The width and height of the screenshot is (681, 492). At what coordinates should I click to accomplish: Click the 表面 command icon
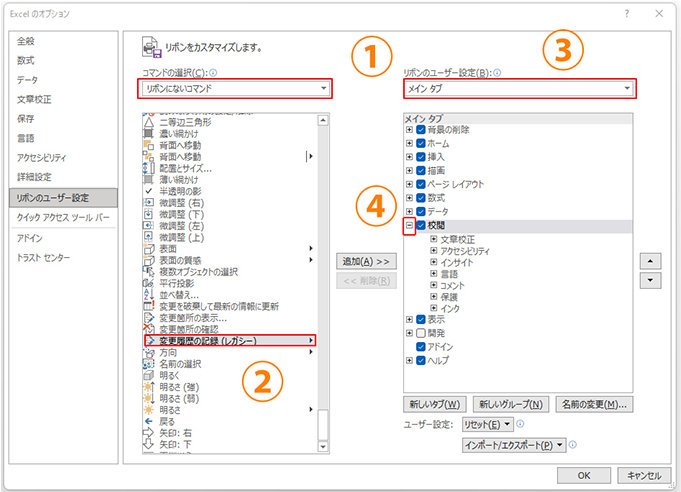point(149,249)
